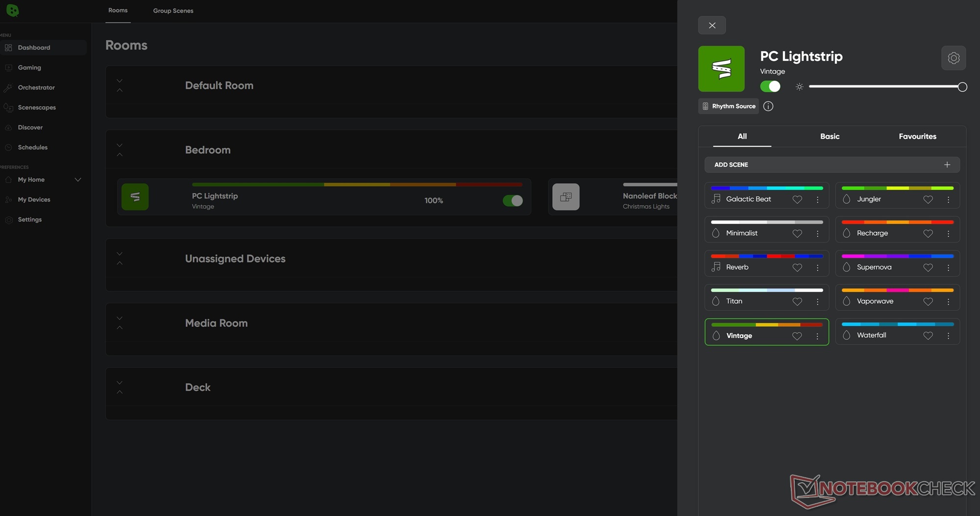Click the 100% brightness value in Bedroom
Image resolution: width=980 pixels, height=516 pixels.
click(434, 200)
